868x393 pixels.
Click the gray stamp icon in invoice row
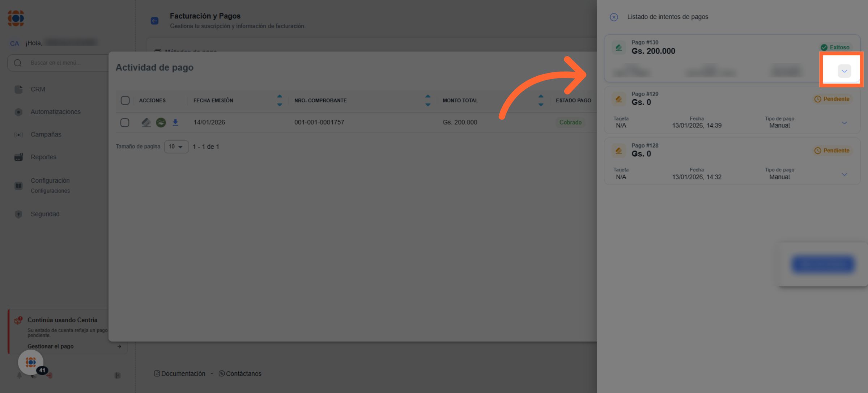tap(146, 122)
